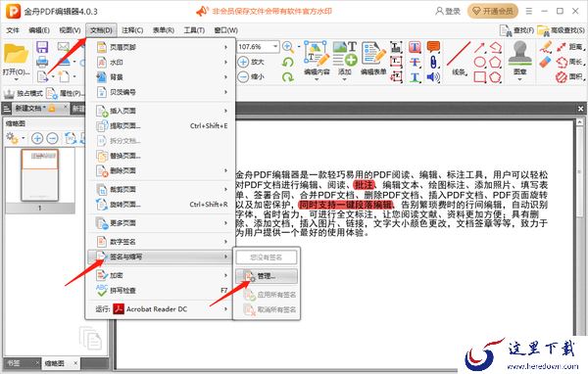Select the rectangle shape tool
This screenshot has width=588, height=374.
pyautogui.click(x=479, y=77)
